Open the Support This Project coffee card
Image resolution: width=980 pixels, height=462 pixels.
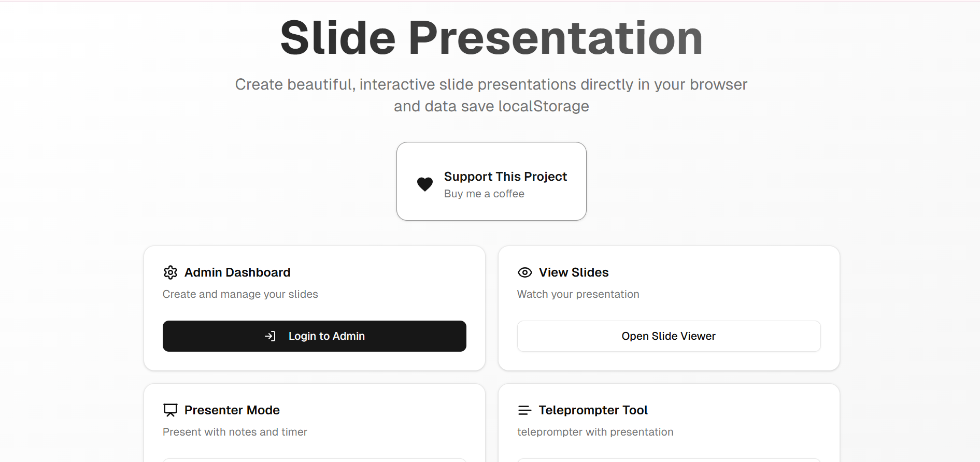[491, 181]
